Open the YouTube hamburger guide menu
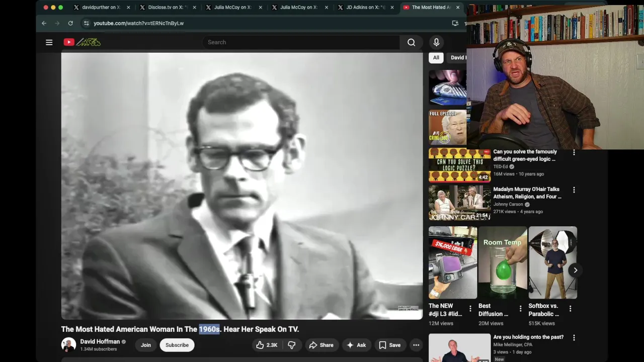This screenshot has height=362, width=644. pyautogui.click(x=49, y=42)
